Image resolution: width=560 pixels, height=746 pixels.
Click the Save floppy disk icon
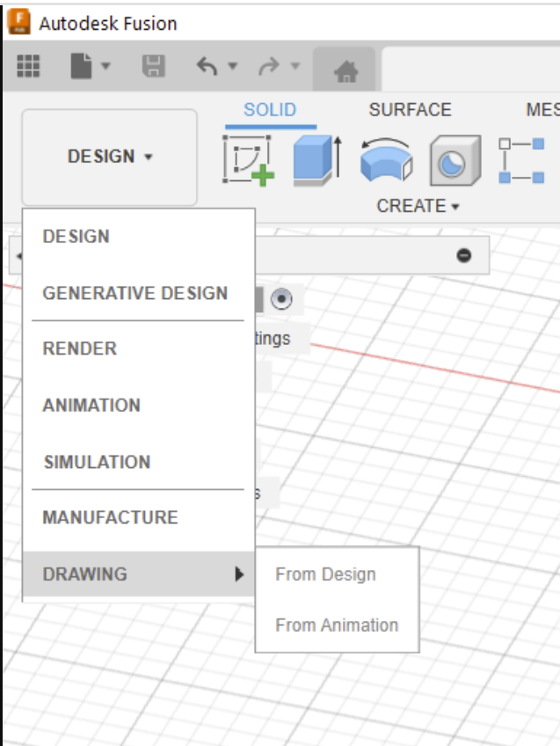(x=154, y=66)
